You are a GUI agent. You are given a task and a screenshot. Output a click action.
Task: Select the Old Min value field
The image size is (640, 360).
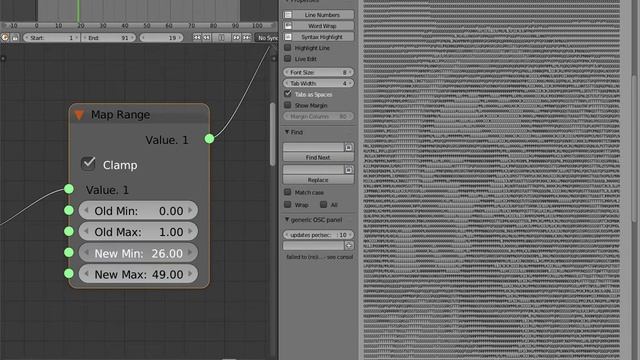coord(138,211)
